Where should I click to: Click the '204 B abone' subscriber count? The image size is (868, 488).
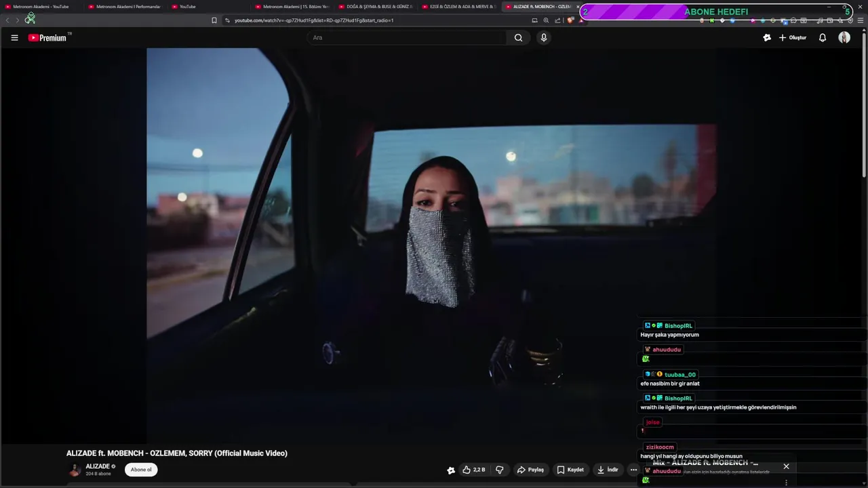98,474
